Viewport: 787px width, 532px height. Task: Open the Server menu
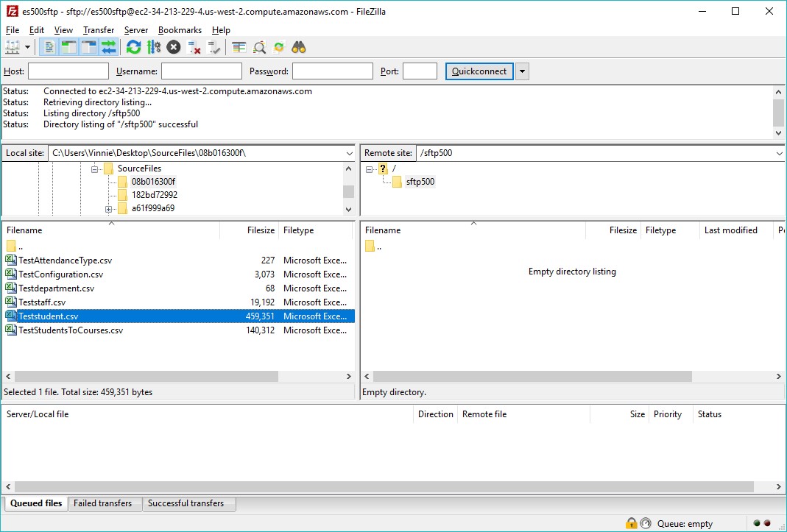136,30
